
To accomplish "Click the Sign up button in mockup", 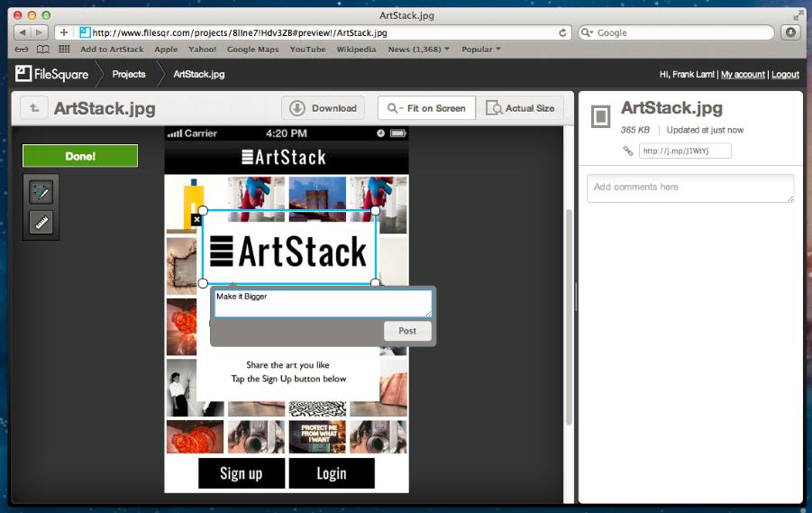I will point(242,473).
